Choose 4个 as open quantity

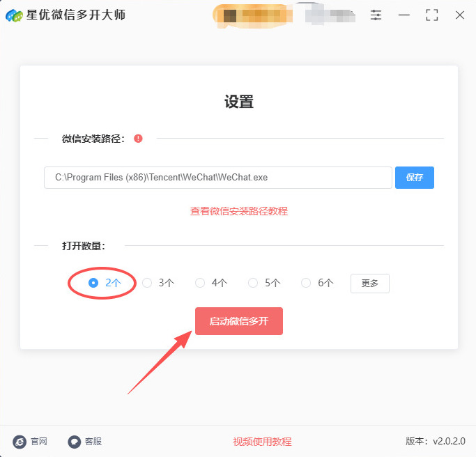(x=200, y=283)
